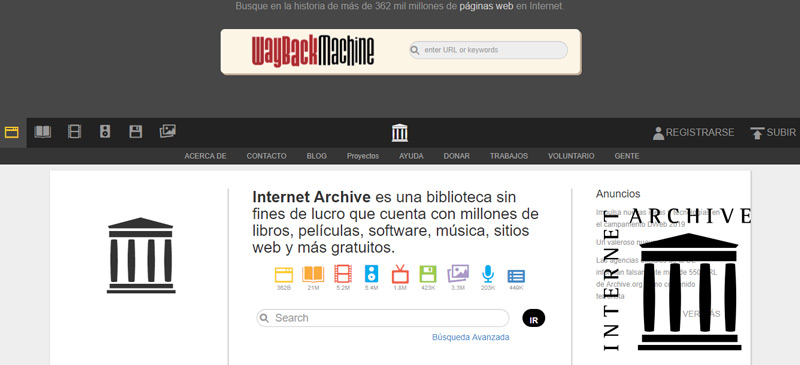Click the blue list icon labeled 449K
This screenshot has height=365, width=800.
click(516, 276)
